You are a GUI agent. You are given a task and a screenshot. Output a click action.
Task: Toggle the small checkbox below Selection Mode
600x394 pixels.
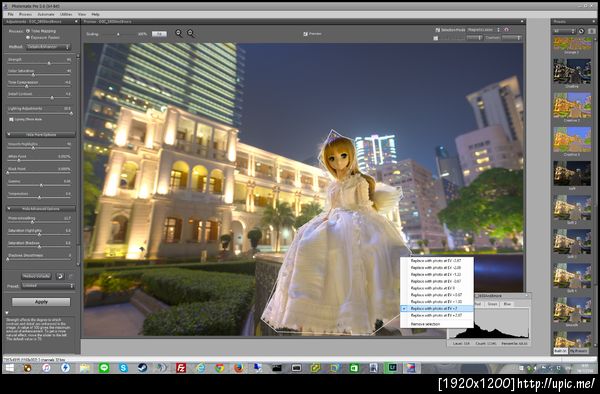(435, 38)
